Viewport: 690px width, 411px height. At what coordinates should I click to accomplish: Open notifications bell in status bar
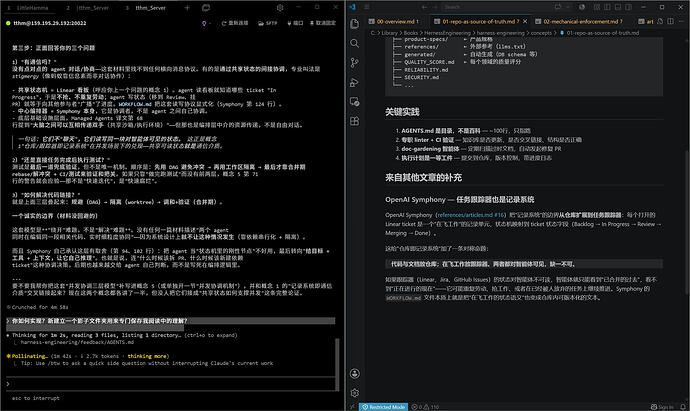tap(683, 407)
